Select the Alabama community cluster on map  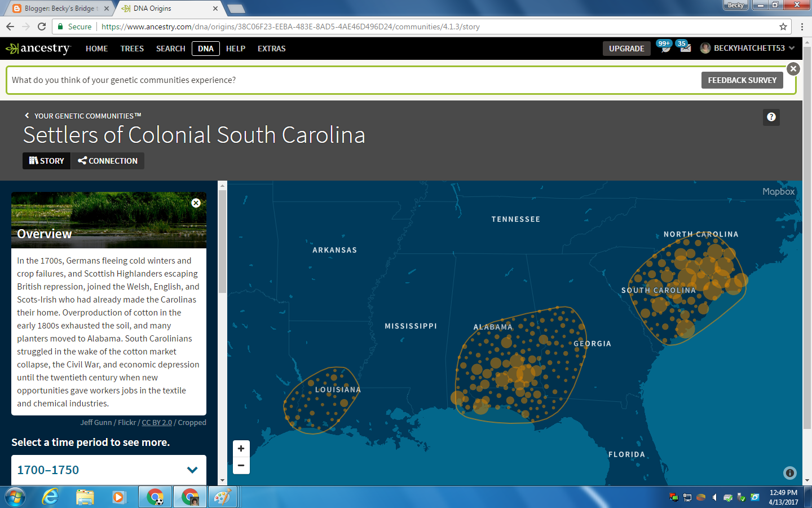(520, 365)
